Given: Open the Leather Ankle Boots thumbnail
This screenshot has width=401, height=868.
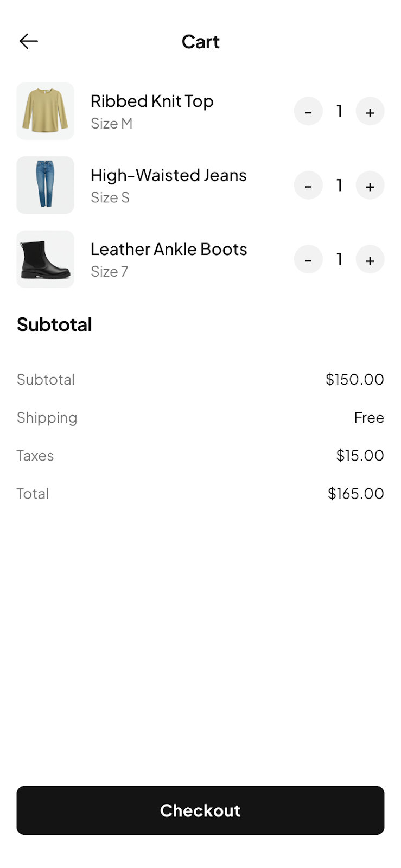Looking at the screenshot, I should point(45,259).
